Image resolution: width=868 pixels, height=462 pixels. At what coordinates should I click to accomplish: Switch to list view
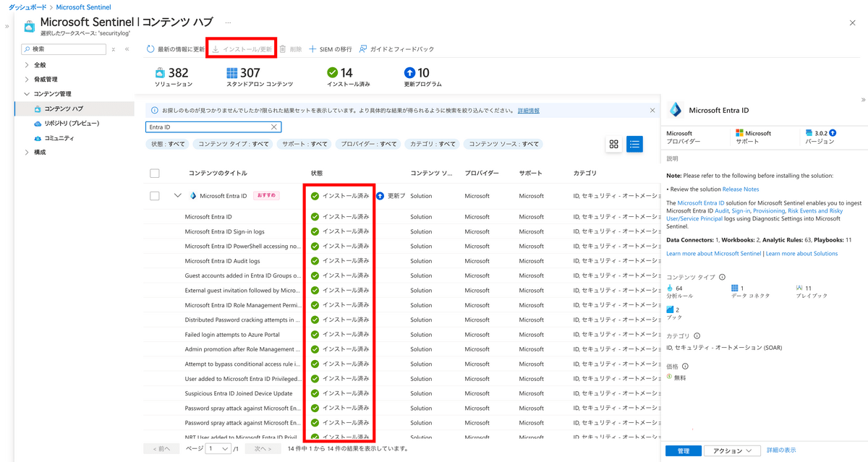[634, 145]
